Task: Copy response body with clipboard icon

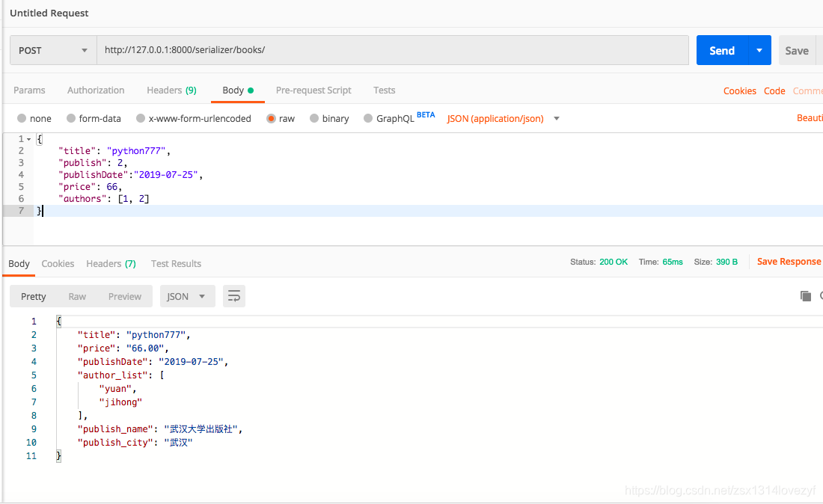Action: pos(805,296)
